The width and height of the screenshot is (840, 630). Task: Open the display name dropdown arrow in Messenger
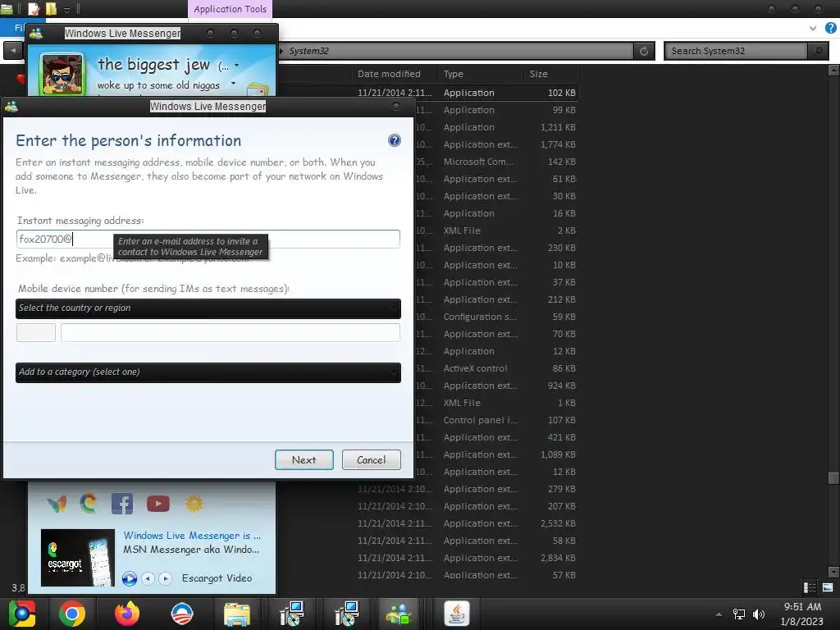[237, 66]
